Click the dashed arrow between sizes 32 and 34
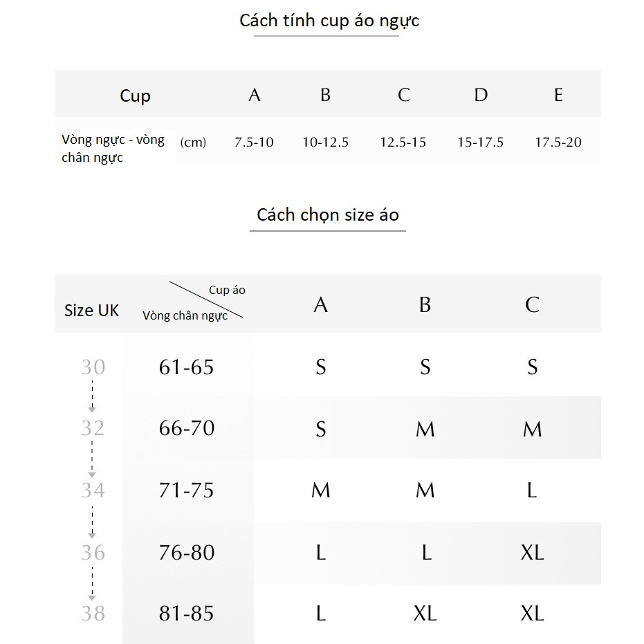This screenshot has width=644, height=644. 92,458
